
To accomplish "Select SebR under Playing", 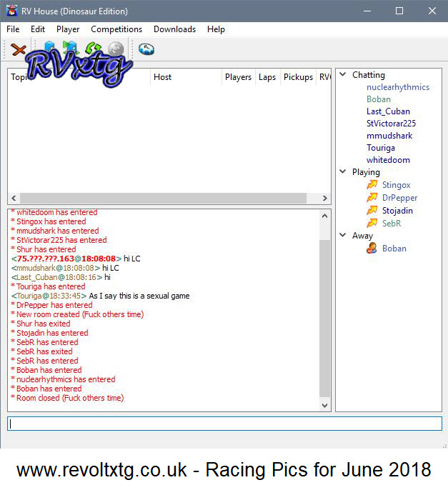I will (x=392, y=223).
